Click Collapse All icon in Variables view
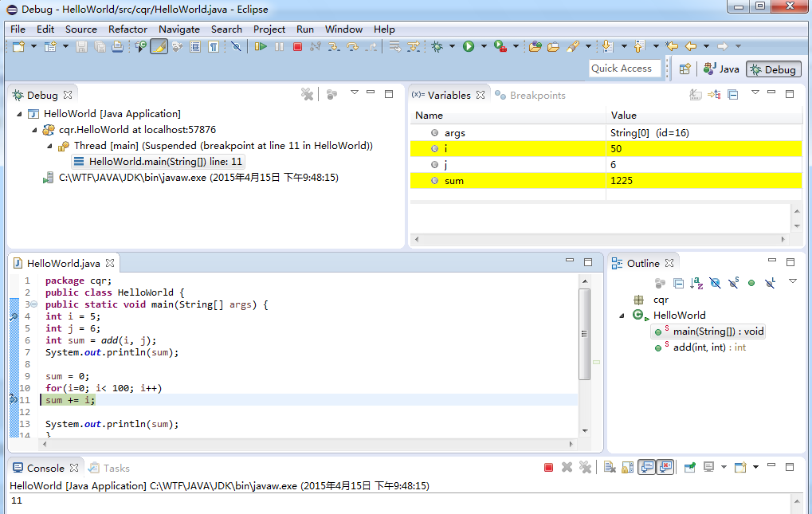Viewport: 812px width, 514px height. [x=733, y=95]
